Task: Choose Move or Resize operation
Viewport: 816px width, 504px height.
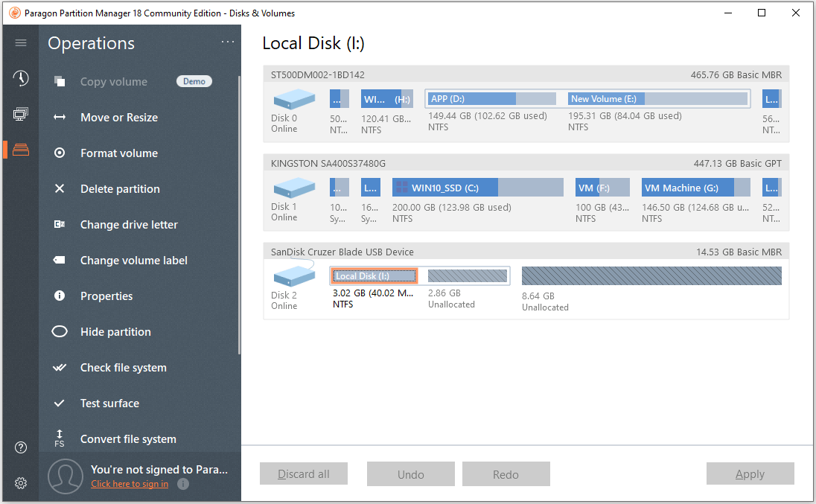Action: 118,118
